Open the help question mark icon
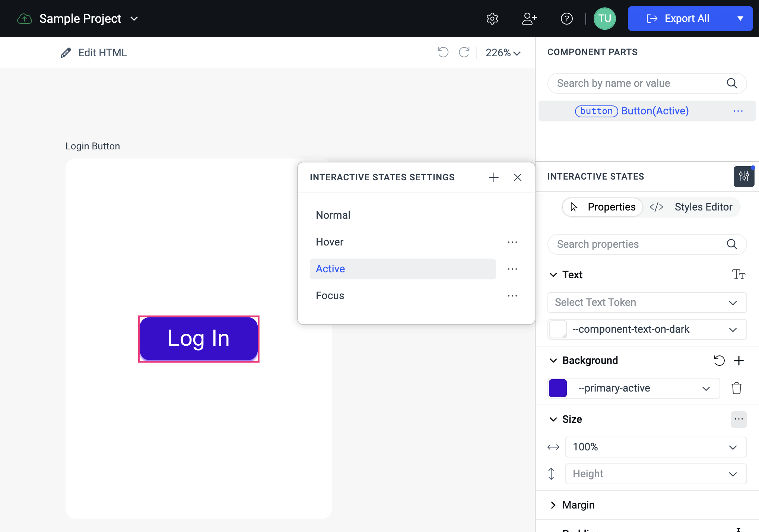The image size is (759, 532). click(x=566, y=19)
